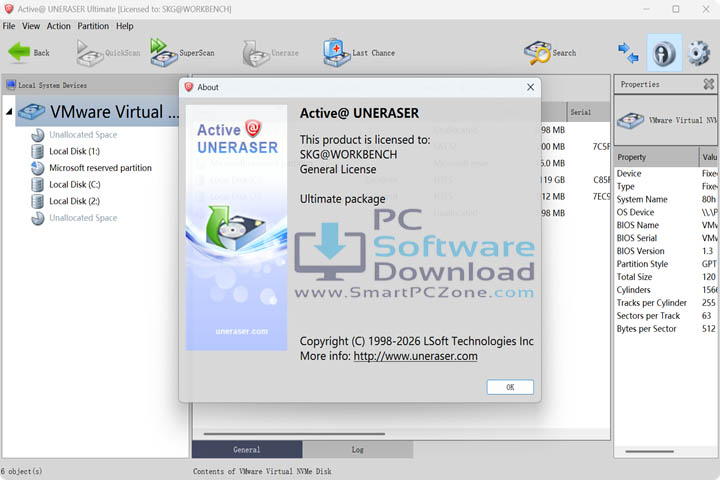Open the Partition menu
Screen dimensions: 720x480
pos(93,26)
